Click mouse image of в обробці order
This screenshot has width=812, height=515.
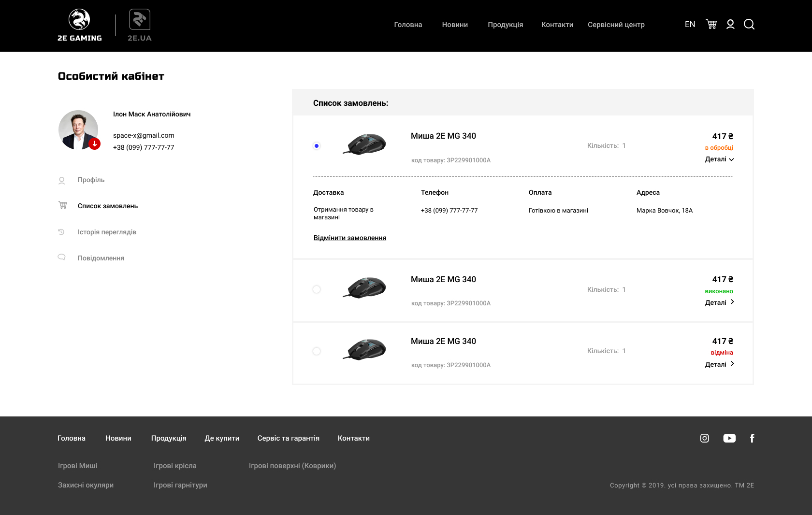pos(365,144)
